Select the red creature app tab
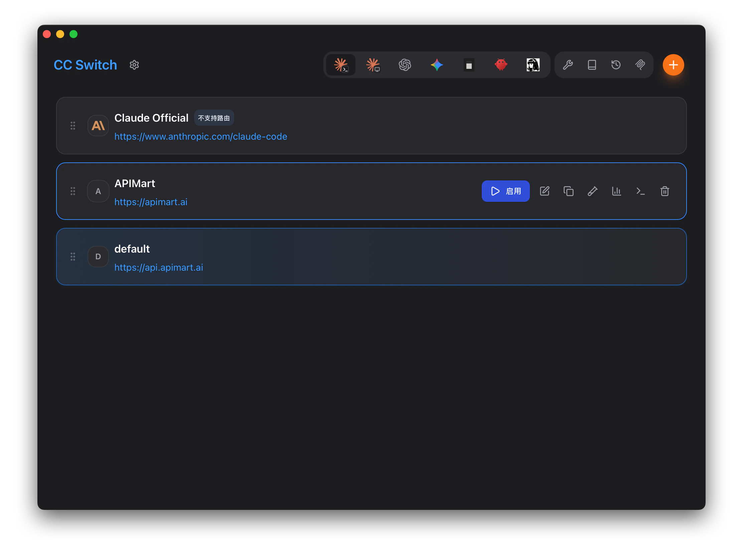Image resolution: width=743 pixels, height=560 pixels. tap(501, 65)
